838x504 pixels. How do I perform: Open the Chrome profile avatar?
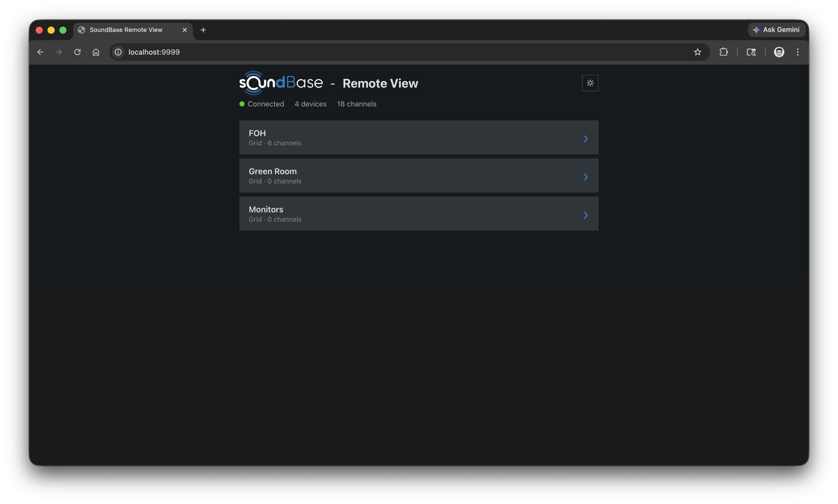pyautogui.click(x=779, y=52)
